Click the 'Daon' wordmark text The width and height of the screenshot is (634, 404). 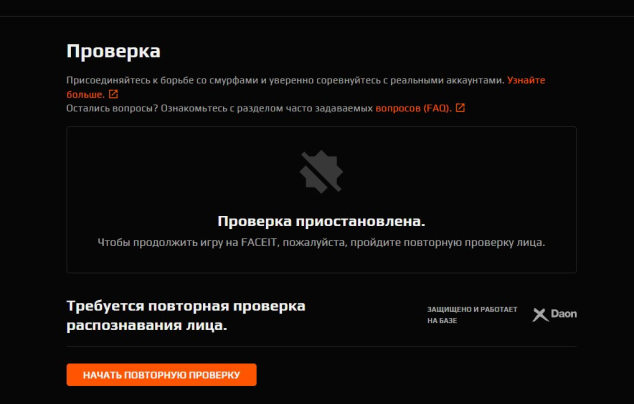[565, 314]
